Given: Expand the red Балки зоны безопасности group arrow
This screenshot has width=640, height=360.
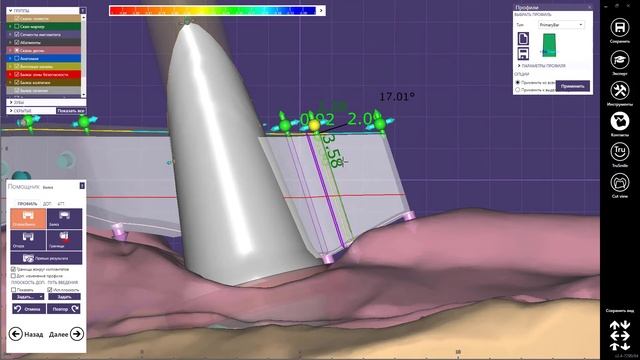Looking at the screenshot, I should (x=10, y=75).
